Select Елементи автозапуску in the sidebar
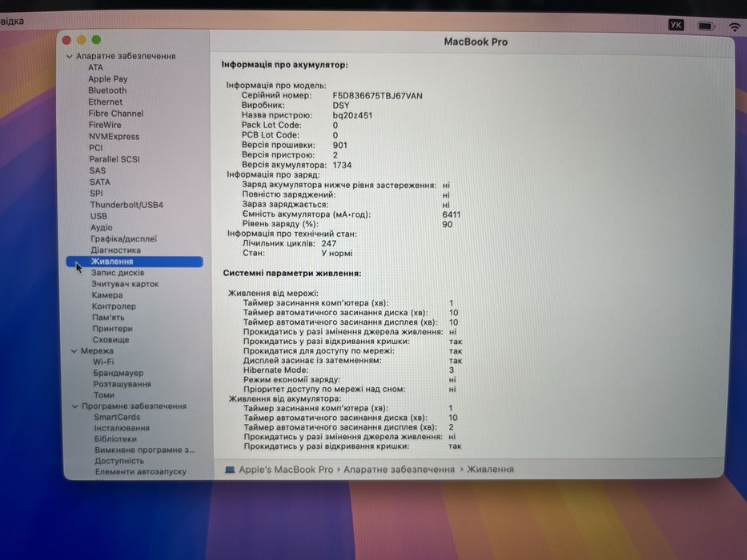This screenshot has height=560, width=747. (x=141, y=472)
